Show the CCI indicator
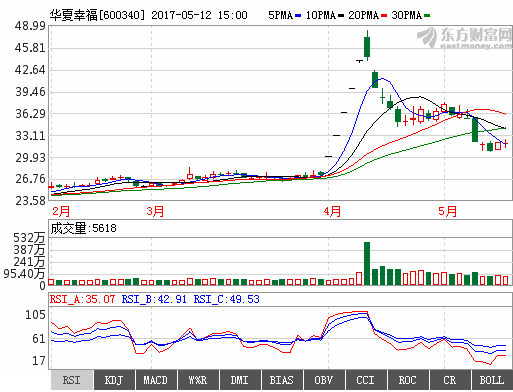This screenshot has height=392, width=513. pyautogui.click(x=366, y=380)
